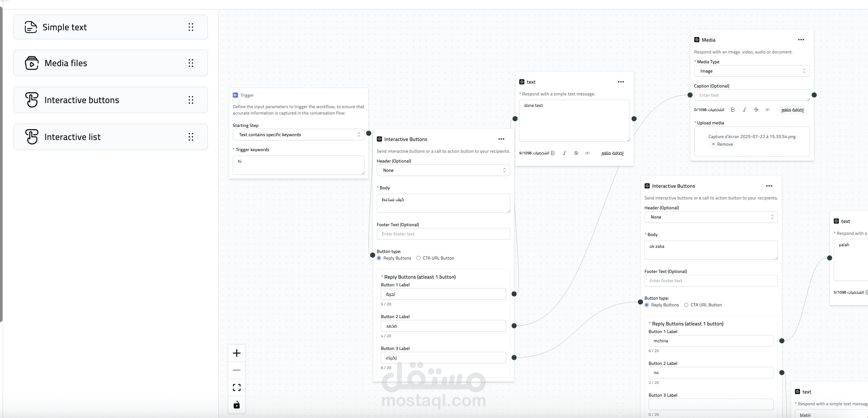Screen dimensions: 868x418
Task: Click the zoom in plus canvas control
Action: point(236,353)
